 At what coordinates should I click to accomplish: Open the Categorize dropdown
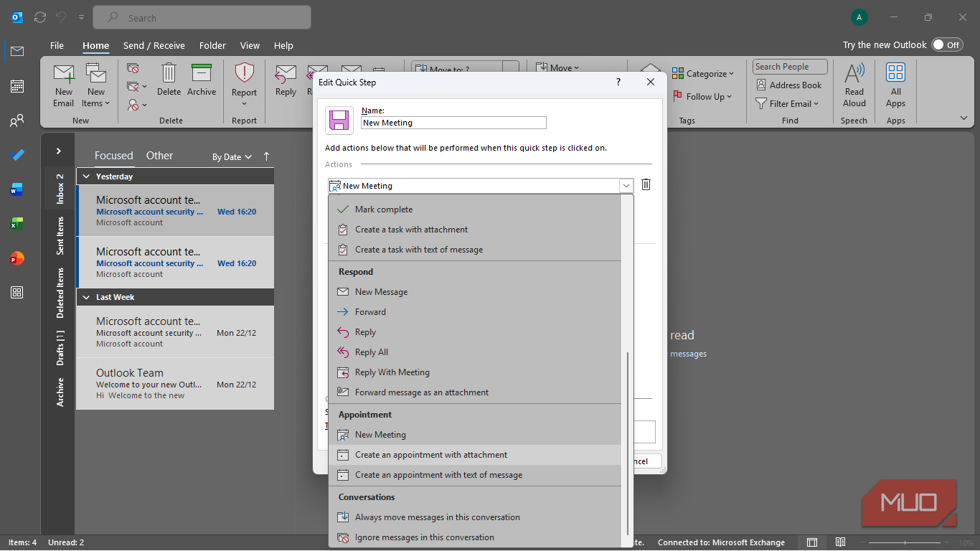pyautogui.click(x=704, y=74)
